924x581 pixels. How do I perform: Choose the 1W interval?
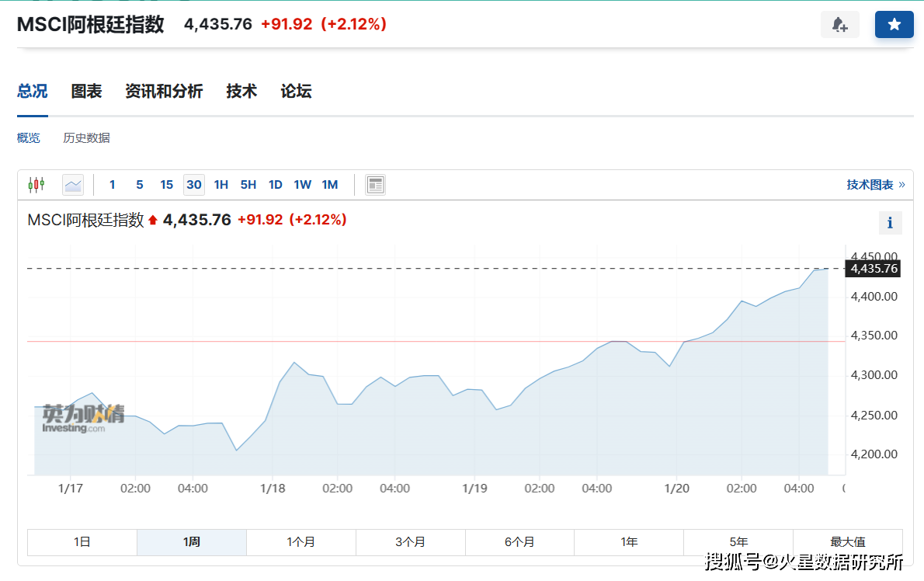[302, 185]
